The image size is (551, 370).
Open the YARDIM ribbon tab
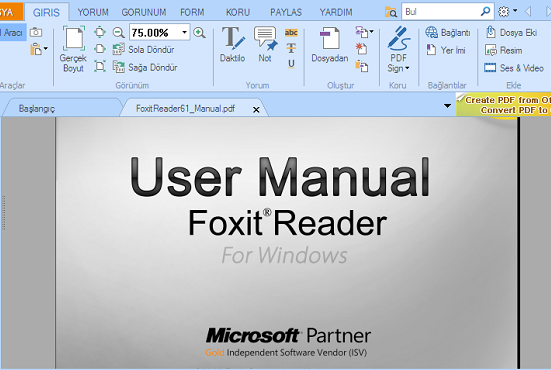tap(336, 12)
